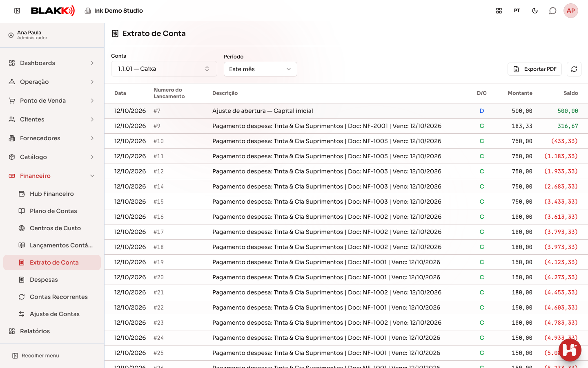The height and width of the screenshot is (368, 588).
Task: Toggle the sidebar panel icon
Action: [17, 11]
